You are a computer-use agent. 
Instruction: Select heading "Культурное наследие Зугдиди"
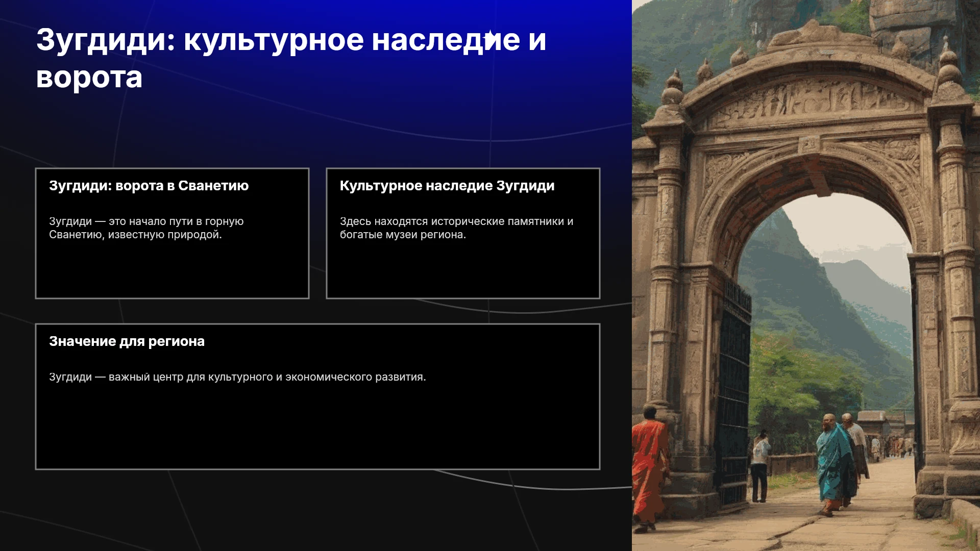pos(447,186)
